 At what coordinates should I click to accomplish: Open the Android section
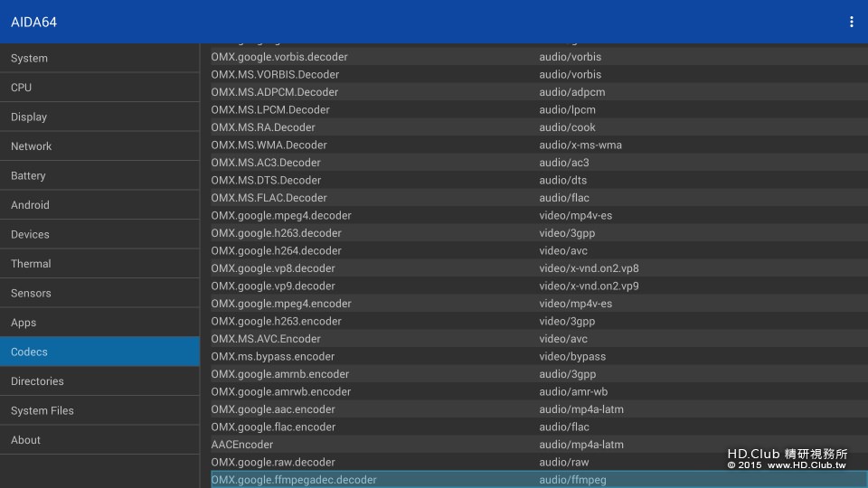pos(99,205)
